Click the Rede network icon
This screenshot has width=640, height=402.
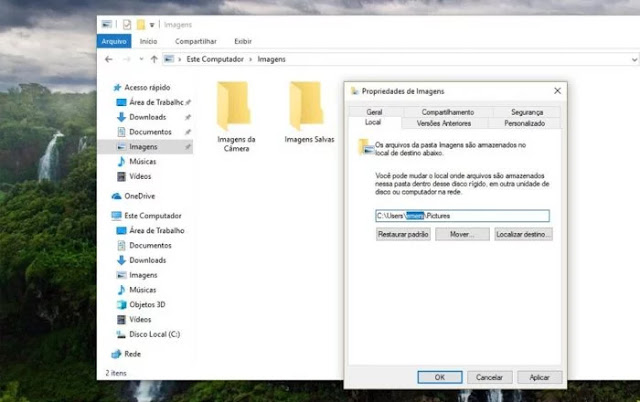pos(116,354)
